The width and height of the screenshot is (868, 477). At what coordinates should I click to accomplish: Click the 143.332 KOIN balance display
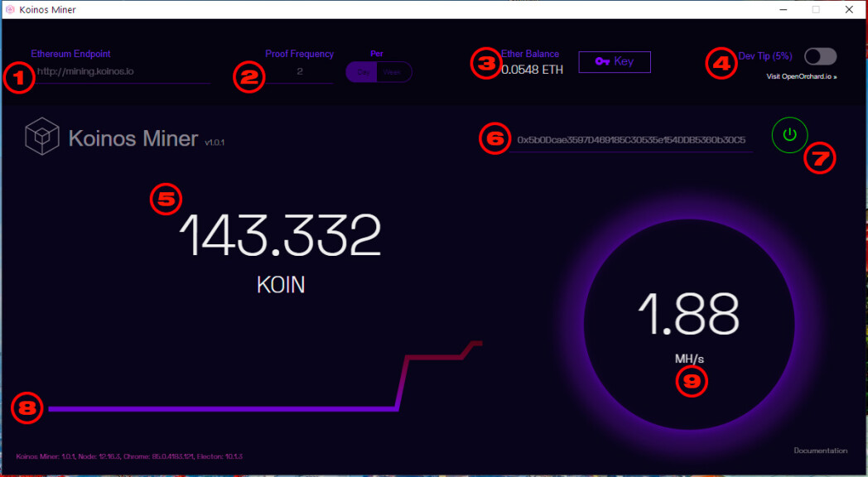point(281,252)
